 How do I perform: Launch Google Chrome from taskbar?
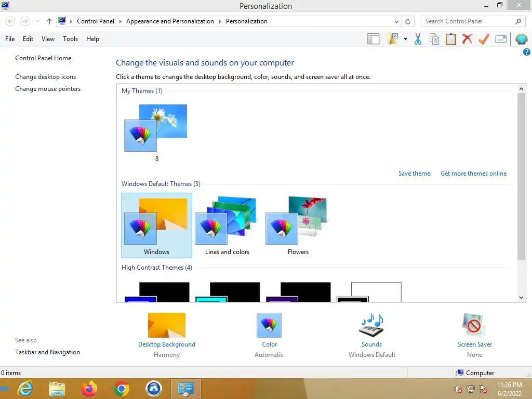tap(122, 389)
